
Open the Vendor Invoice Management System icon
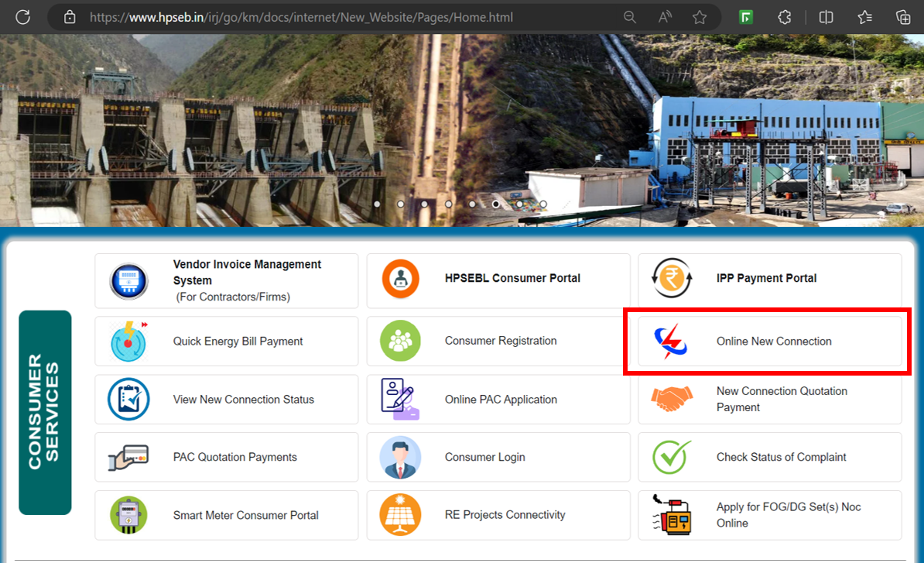pyautogui.click(x=128, y=281)
